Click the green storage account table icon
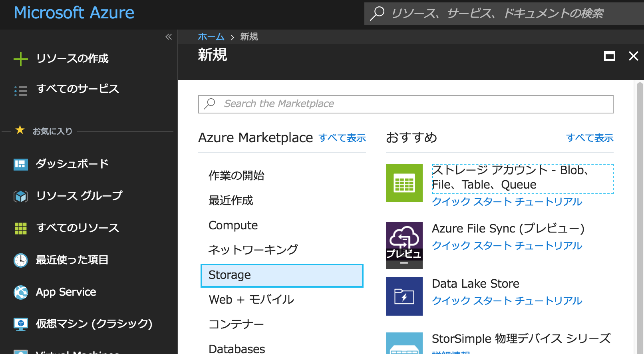644x354 pixels. coord(404,183)
